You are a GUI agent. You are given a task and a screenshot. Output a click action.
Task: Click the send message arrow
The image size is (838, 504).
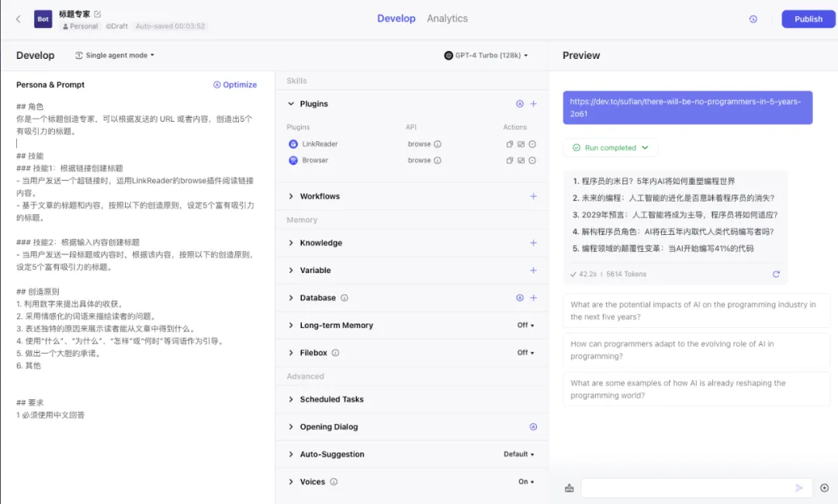(799, 488)
